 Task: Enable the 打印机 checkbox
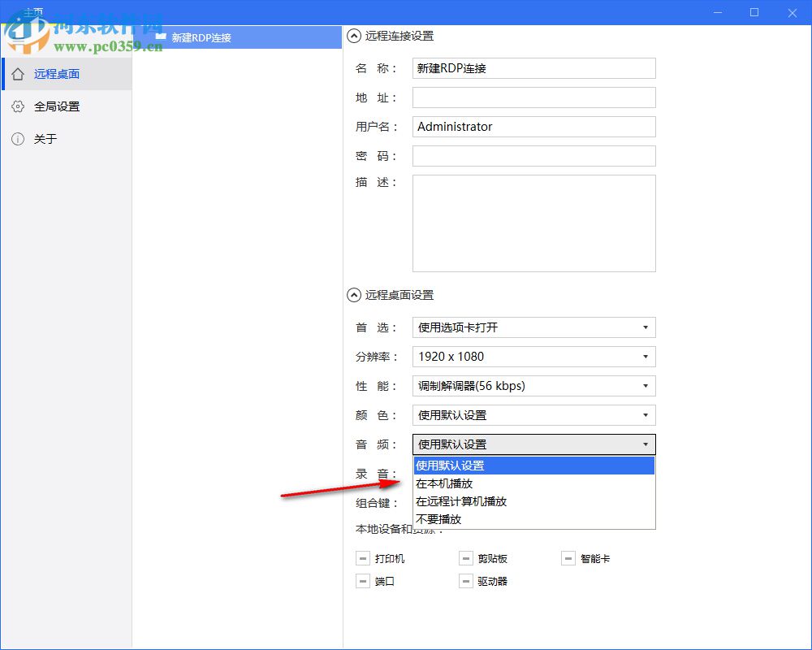(363, 558)
